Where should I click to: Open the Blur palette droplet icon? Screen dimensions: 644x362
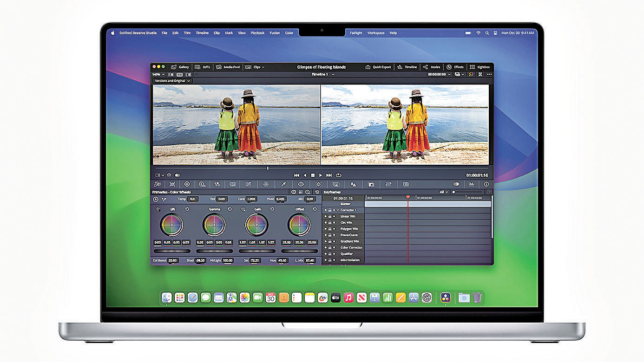tap(353, 184)
